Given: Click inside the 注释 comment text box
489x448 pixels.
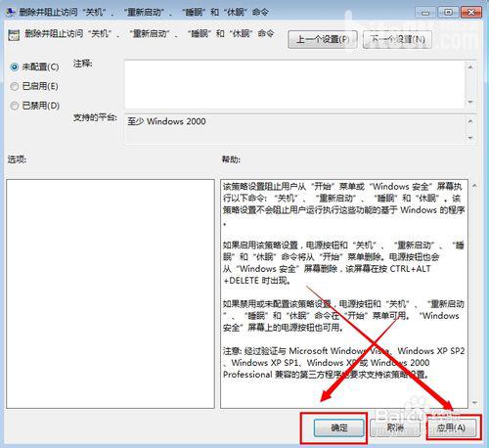Looking at the screenshot, I should (x=295, y=84).
